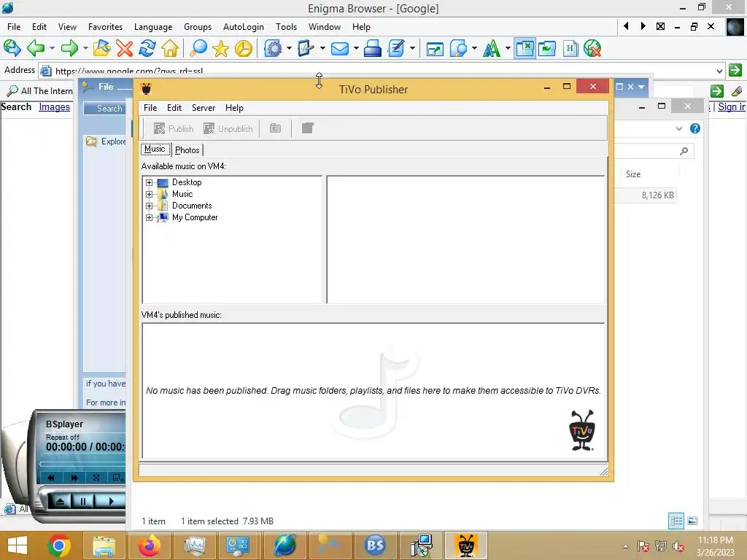Select Desktop folder in available music tree
The height and width of the screenshot is (560, 747).
tap(187, 182)
